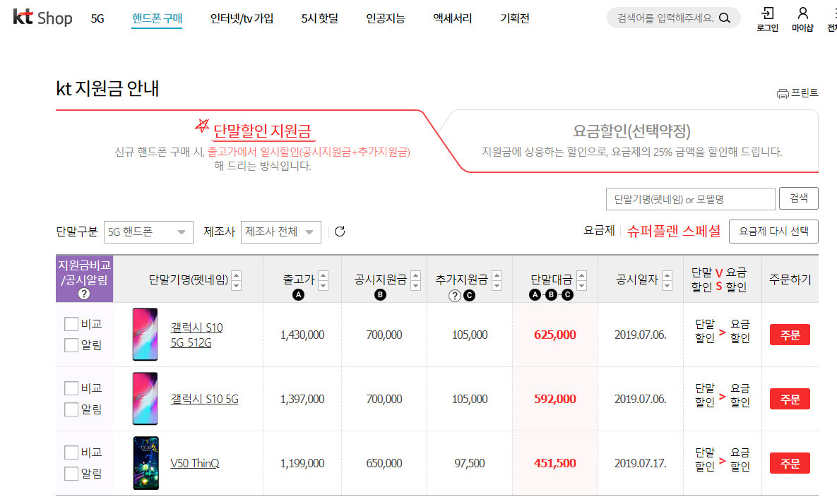Click the 625,000 device price
837x504 pixels.
(555, 335)
